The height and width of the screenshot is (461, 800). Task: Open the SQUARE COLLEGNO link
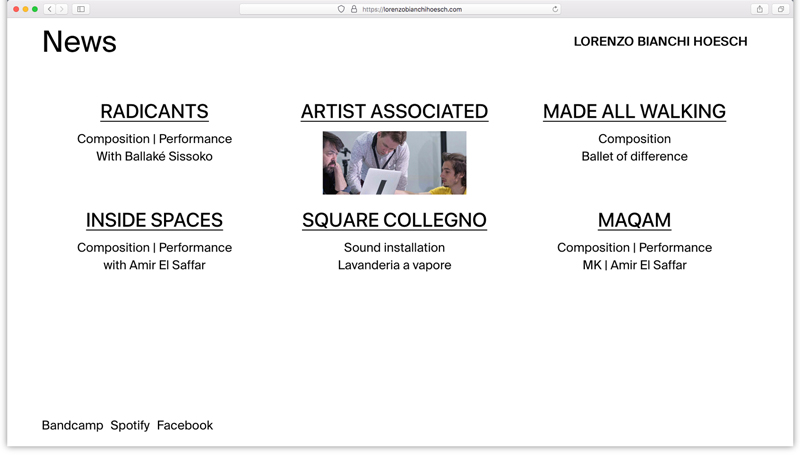tap(394, 220)
